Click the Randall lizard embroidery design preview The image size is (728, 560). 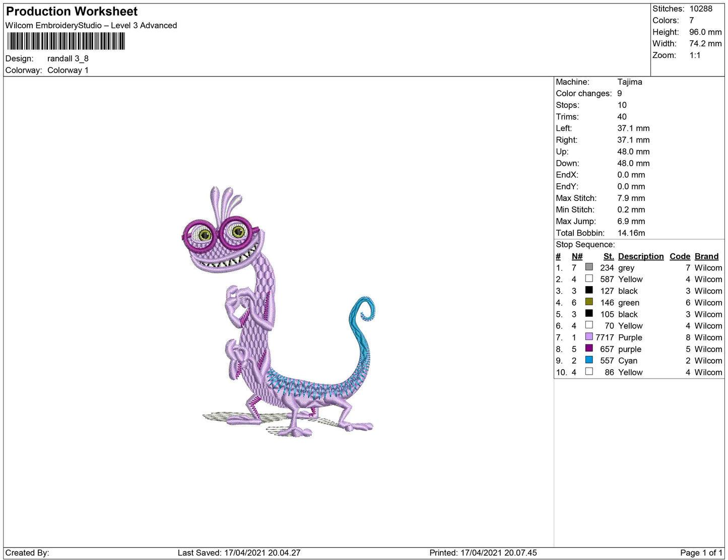(279, 312)
